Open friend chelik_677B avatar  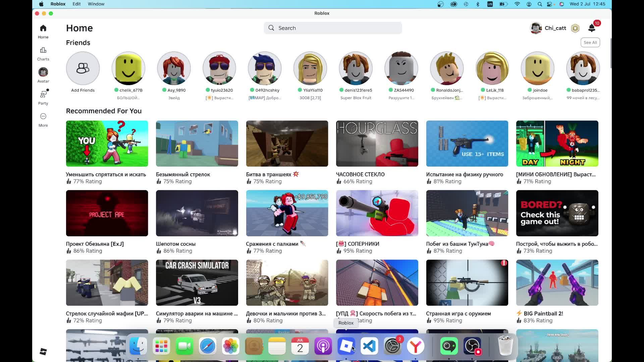(x=128, y=68)
